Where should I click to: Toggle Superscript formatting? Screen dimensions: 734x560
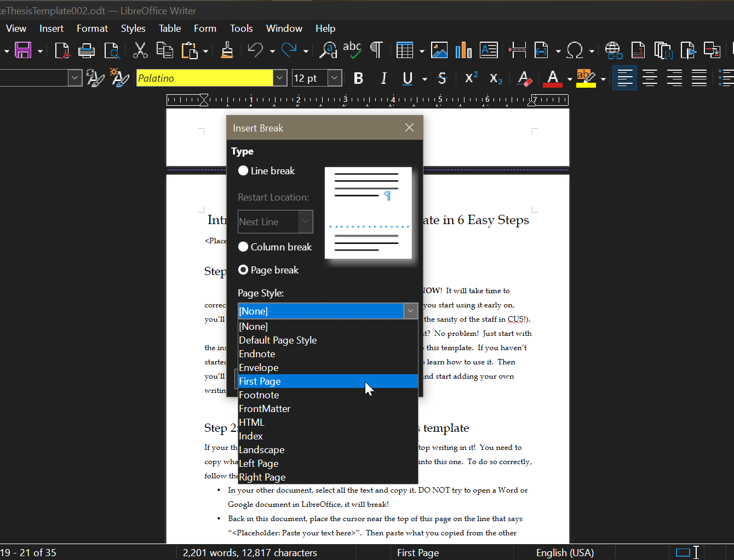[471, 78]
